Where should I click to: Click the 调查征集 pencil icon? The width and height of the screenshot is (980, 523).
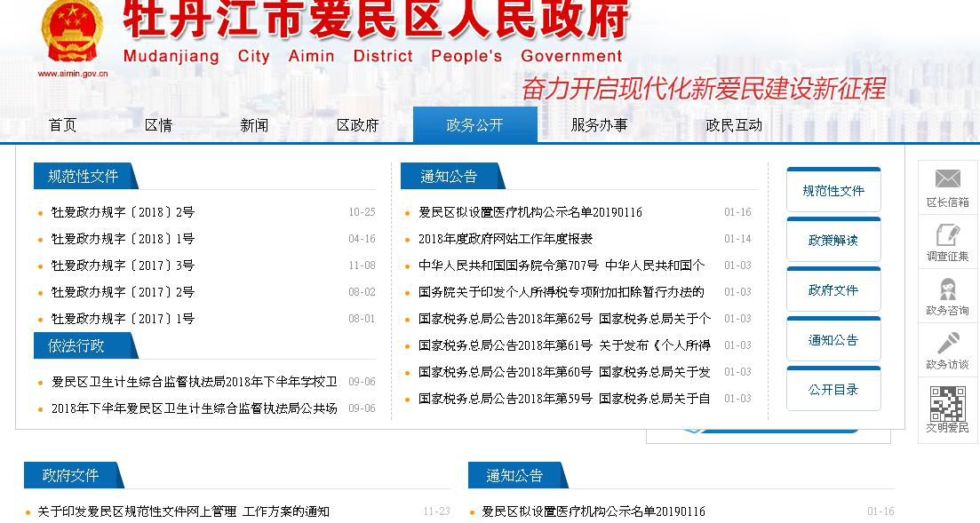(x=947, y=235)
